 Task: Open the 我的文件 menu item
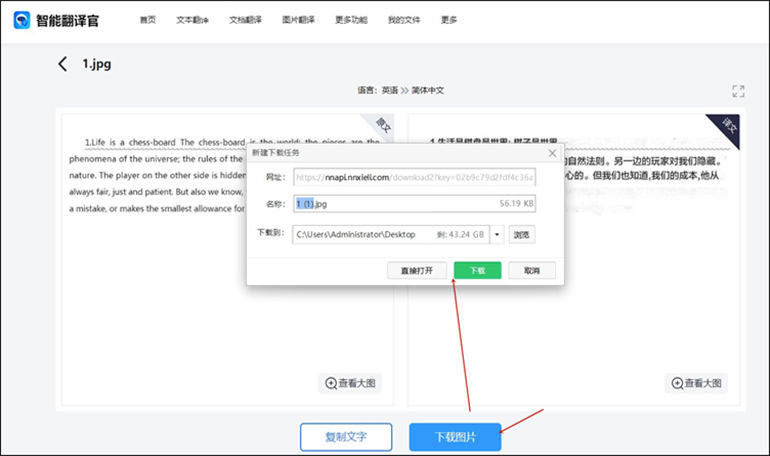(x=404, y=20)
